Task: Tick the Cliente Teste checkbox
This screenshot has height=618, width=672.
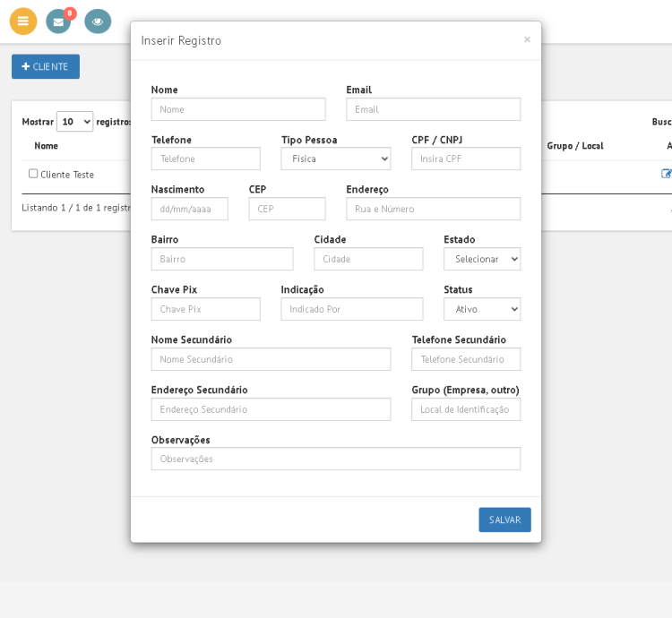Action: [33, 174]
